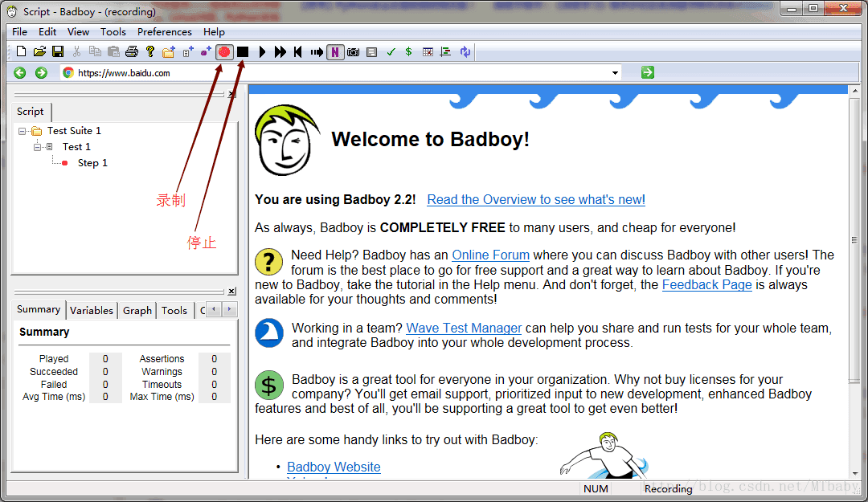
Task: Print the script with printer icon
Action: coord(132,51)
